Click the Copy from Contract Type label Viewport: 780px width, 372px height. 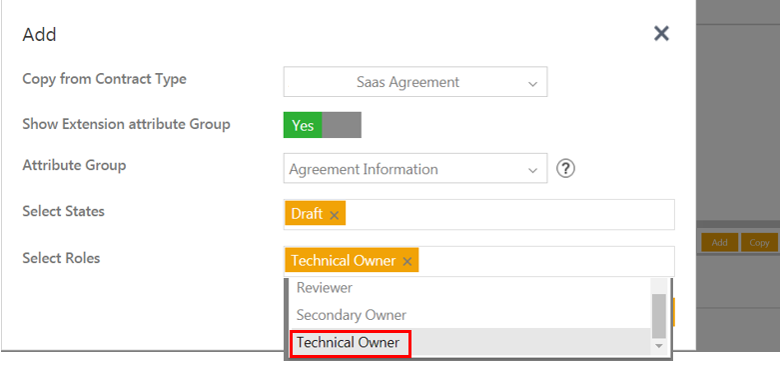104,79
